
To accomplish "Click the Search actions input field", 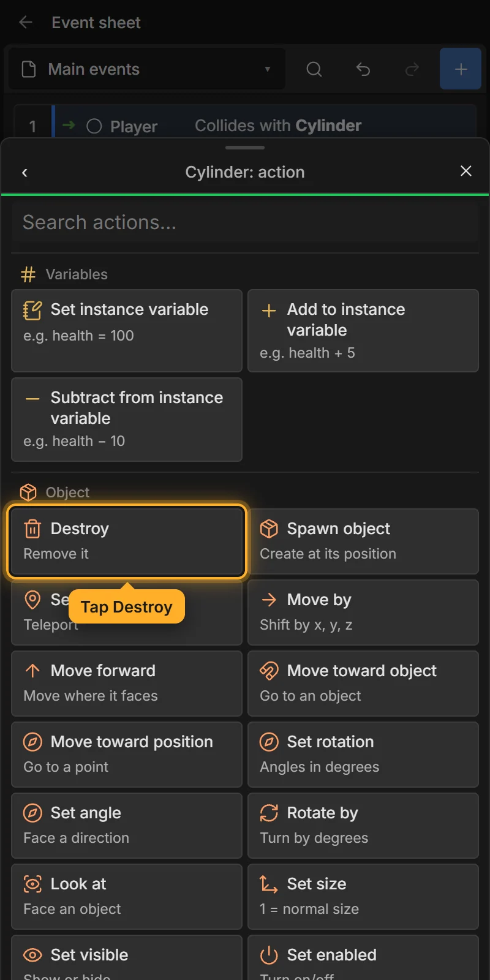I will 245,222.
